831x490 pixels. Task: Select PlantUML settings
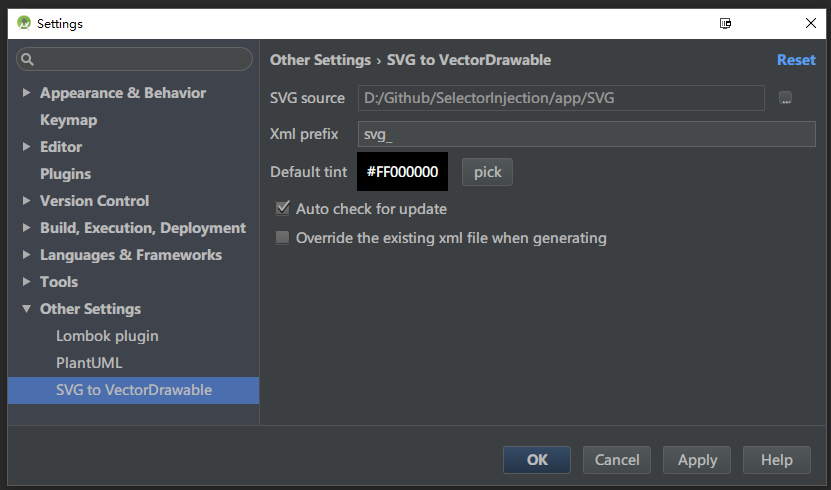[x=89, y=363]
